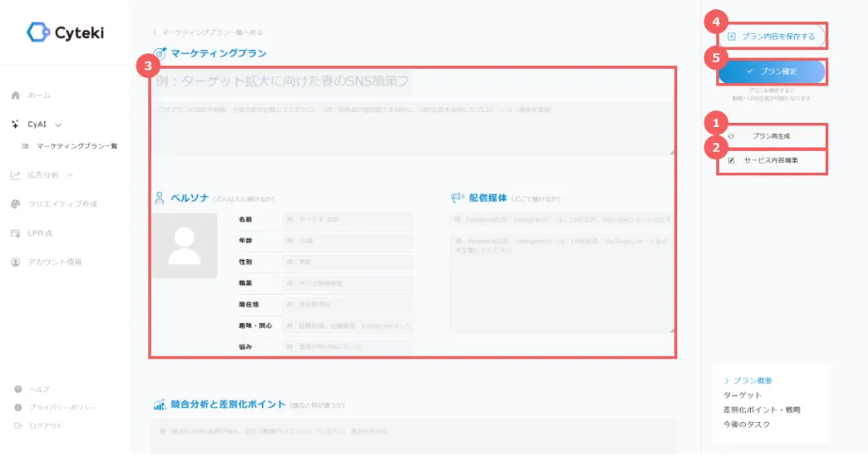The width and height of the screenshot is (868, 455).
Task: Click the 競合分析と差別化ポイント chart icon
Action: point(159,405)
